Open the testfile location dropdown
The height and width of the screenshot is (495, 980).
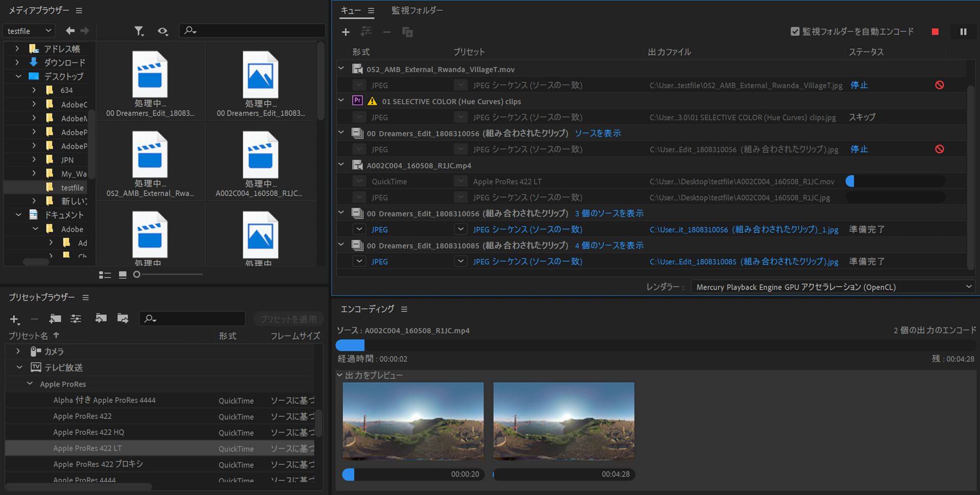point(29,31)
